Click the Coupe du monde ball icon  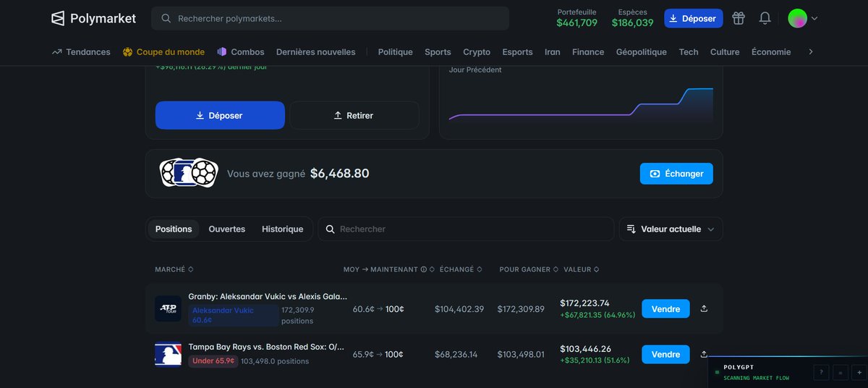point(127,52)
